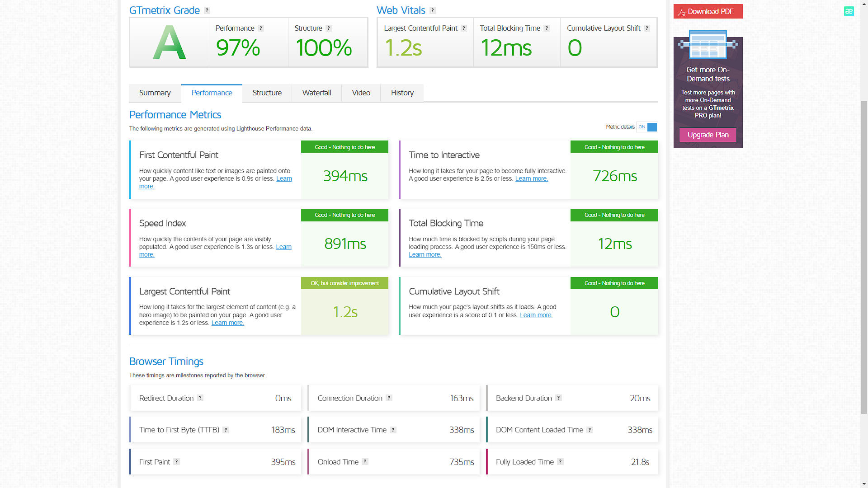The height and width of the screenshot is (488, 868).
Task: Click the Time to First Byte help icon
Action: coord(226,430)
